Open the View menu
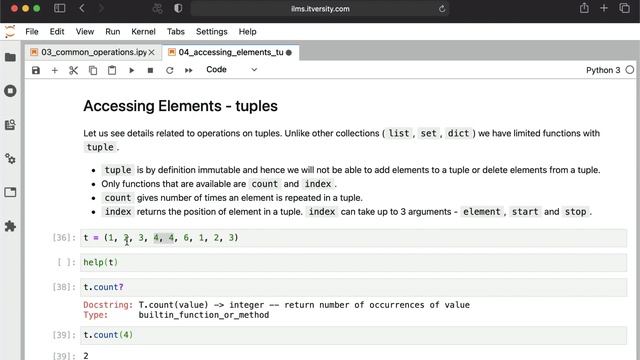 [x=84, y=31]
